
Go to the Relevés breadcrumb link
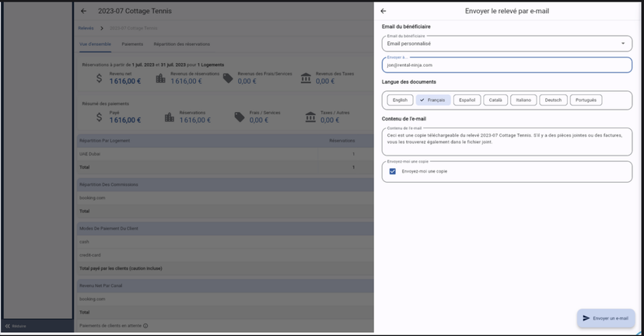(86, 28)
